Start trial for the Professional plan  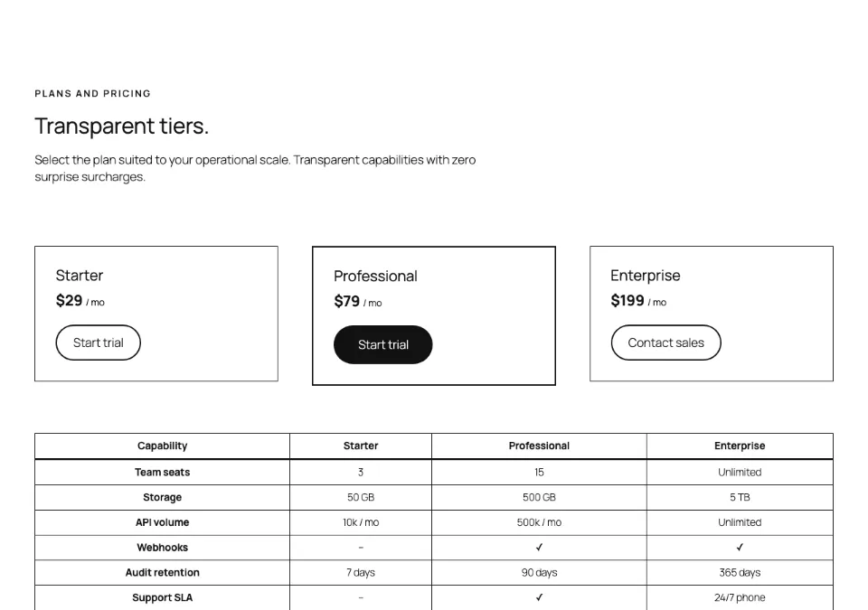383,345
